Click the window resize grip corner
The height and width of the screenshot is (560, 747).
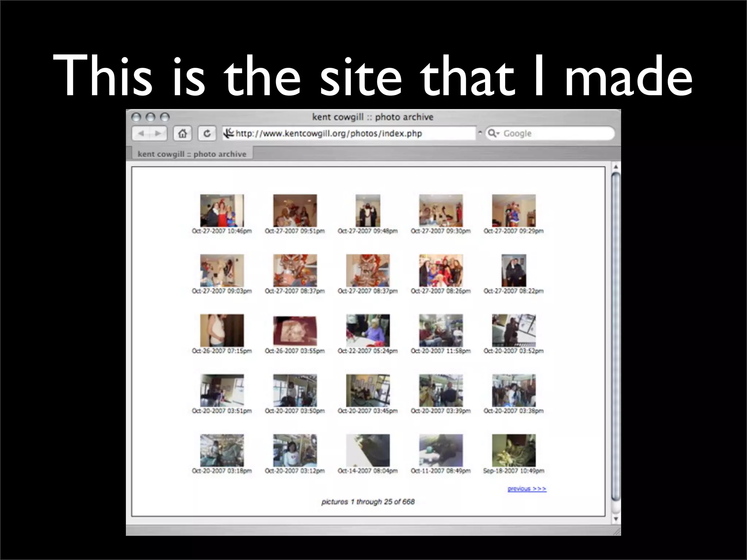point(616,531)
